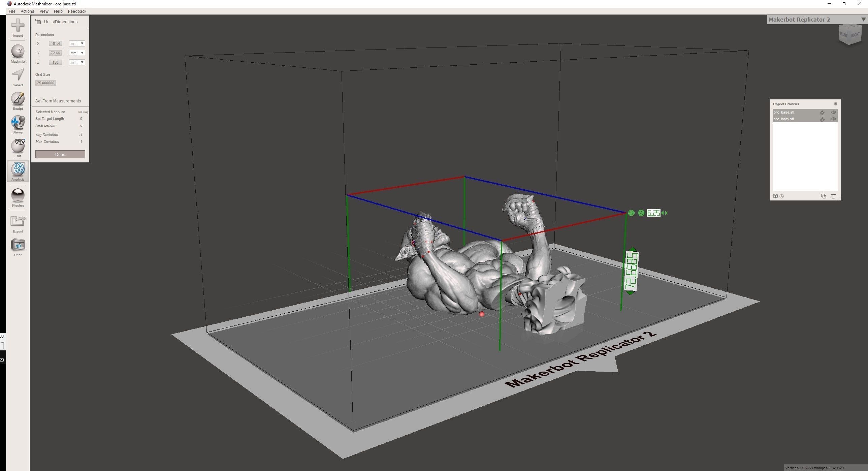Click the X dimension field 101.4
Image resolution: width=868 pixels, height=471 pixels.
(55, 43)
